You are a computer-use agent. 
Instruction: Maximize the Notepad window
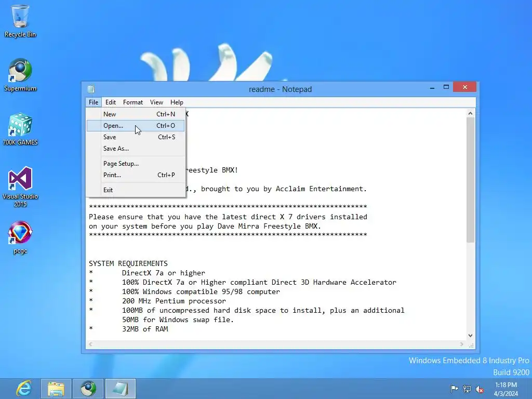point(446,87)
